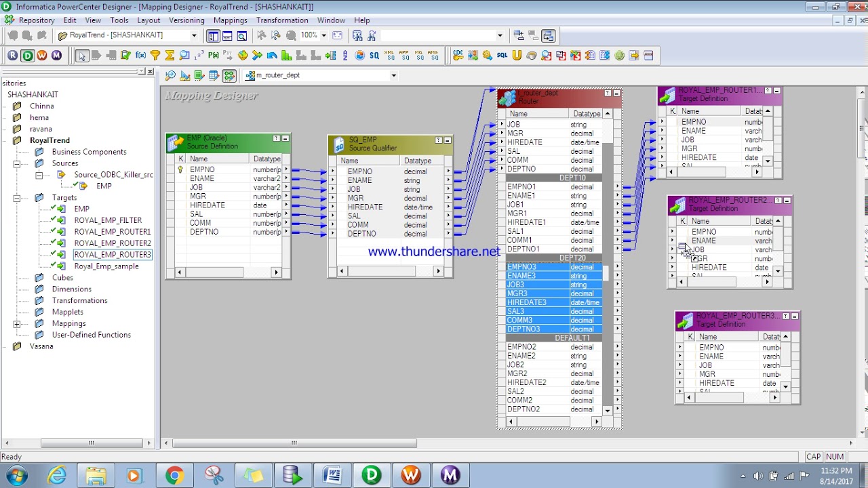868x488 pixels.
Task: Click the D Designer icon in tools toolbar
Action: (x=28, y=56)
